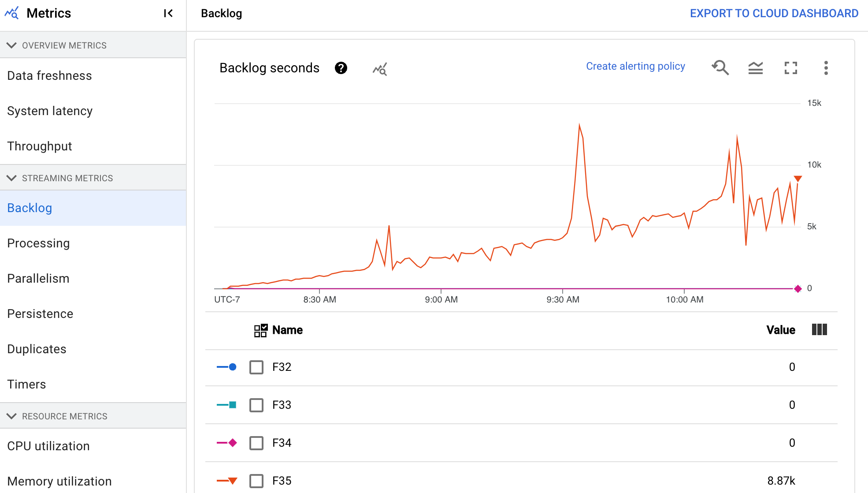Click the Create alerting policy link
Screen dimensions: 868x493
(x=635, y=66)
